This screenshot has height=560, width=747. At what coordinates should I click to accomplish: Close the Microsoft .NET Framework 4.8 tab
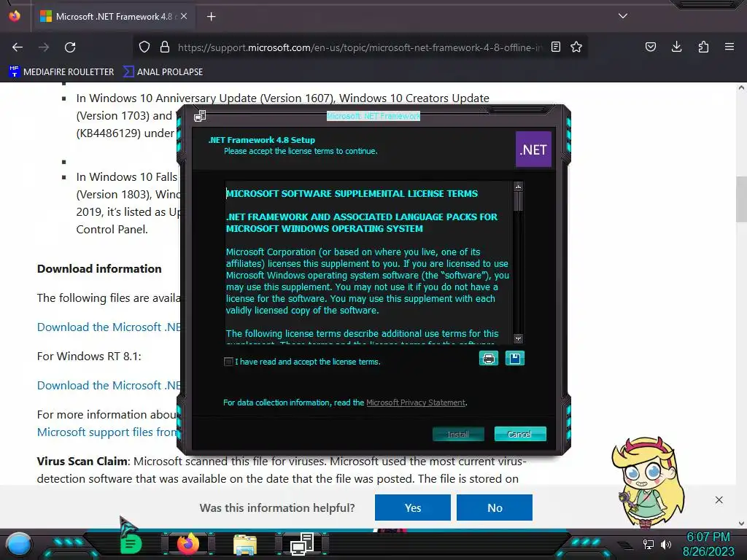[184, 16]
